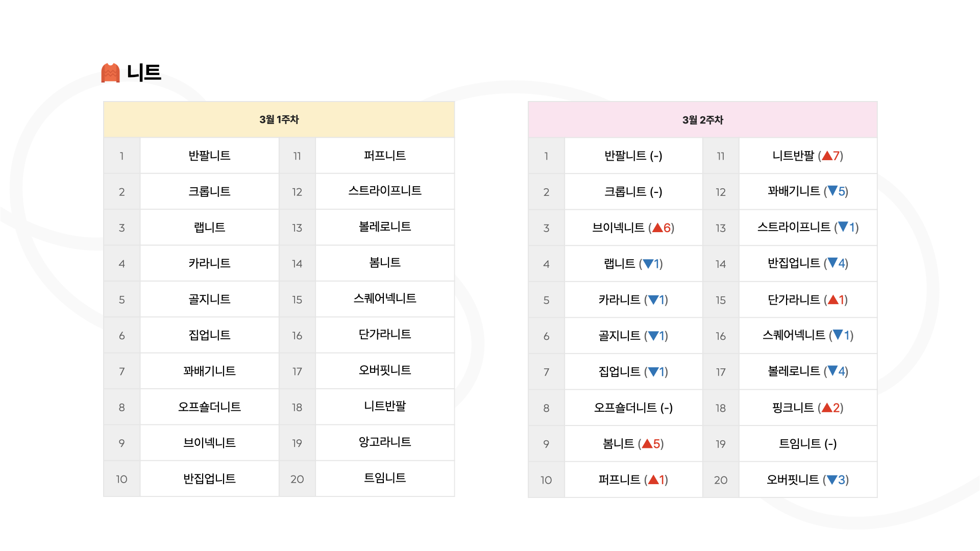Click 랩니트 in the 3월 1주차 table
The height and width of the screenshot is (551, 980).
pyautogui.click(x=209, y=228)
